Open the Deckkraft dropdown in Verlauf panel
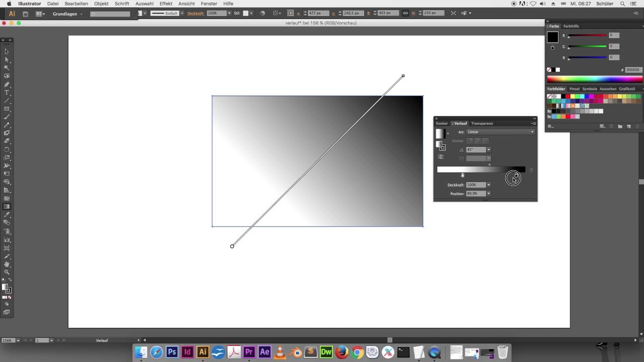The image size is (644, 362). pyautogui.click(x=489, y=185)
